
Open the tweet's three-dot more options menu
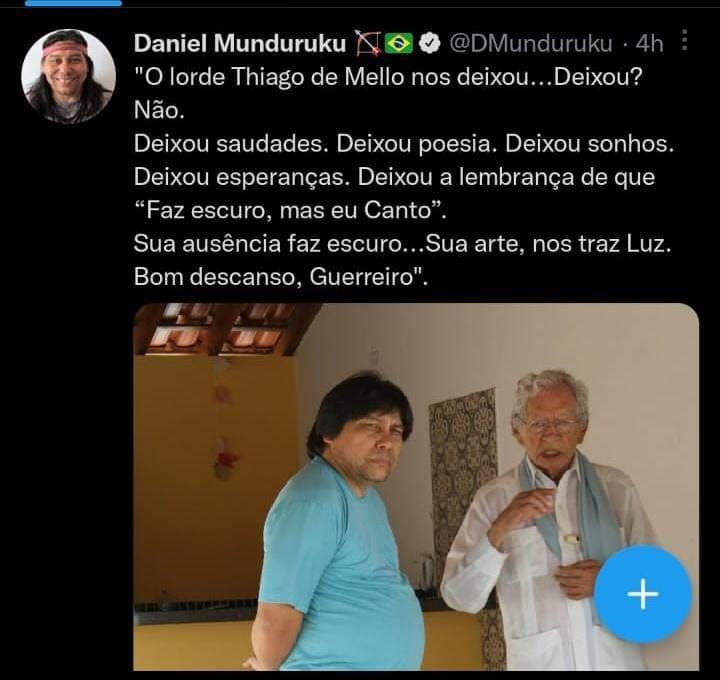[x=684, y=40]
